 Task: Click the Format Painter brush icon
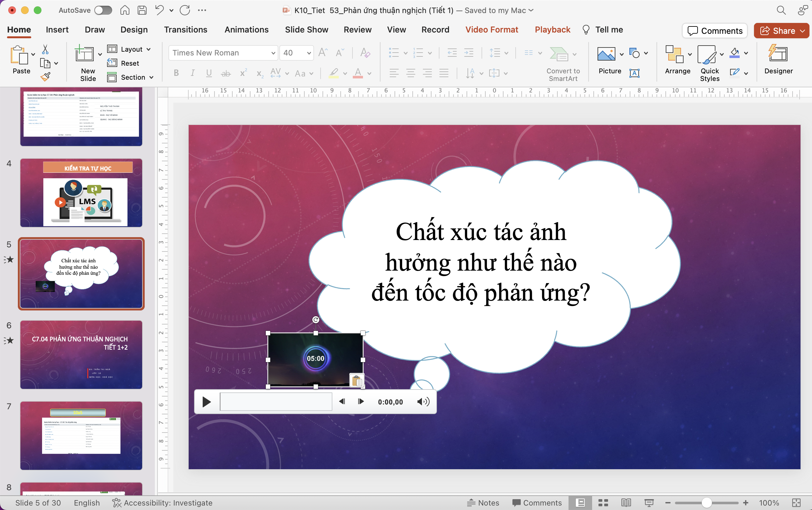click(x=45, y=76)
